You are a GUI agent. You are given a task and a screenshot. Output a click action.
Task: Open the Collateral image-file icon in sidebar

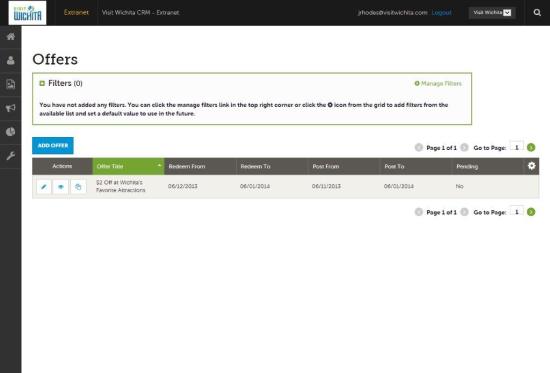click(x=11, y=84)
